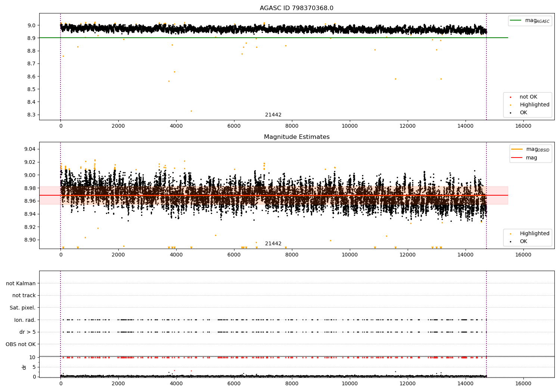Click the "Magnitude Estimates" plot title
The image size is (560, 392).
click(296, 137)
